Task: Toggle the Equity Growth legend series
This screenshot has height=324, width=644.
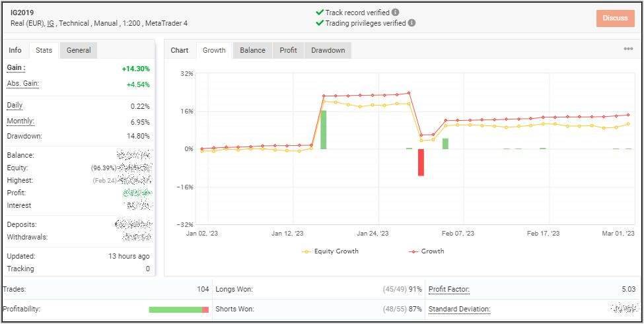Action: (x=330, y=251)
